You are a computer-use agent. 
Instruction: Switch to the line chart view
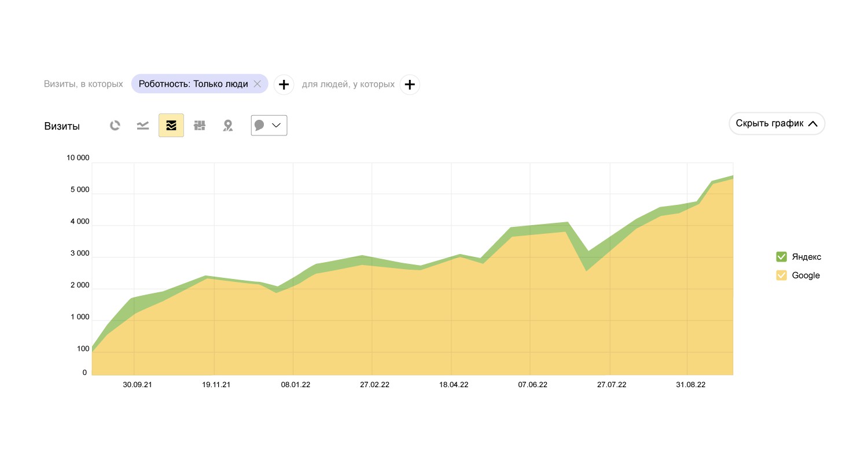(x=143, y=125)
